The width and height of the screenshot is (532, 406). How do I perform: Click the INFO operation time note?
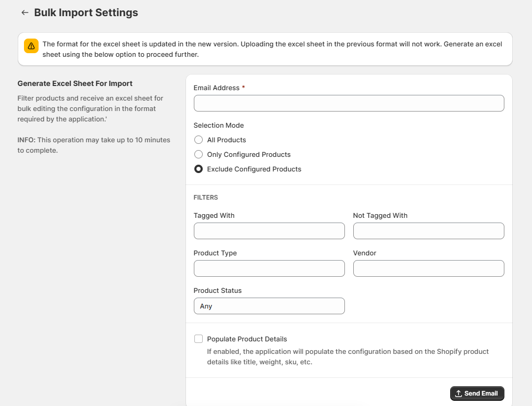[94, 145]
